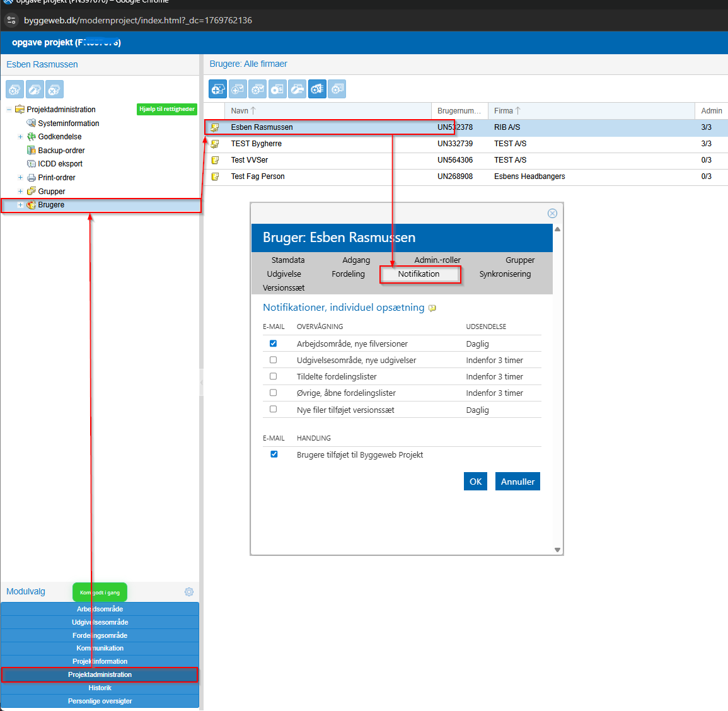Click site info icon in Chrome address bar
728x711 pixels.
(11, 20)
